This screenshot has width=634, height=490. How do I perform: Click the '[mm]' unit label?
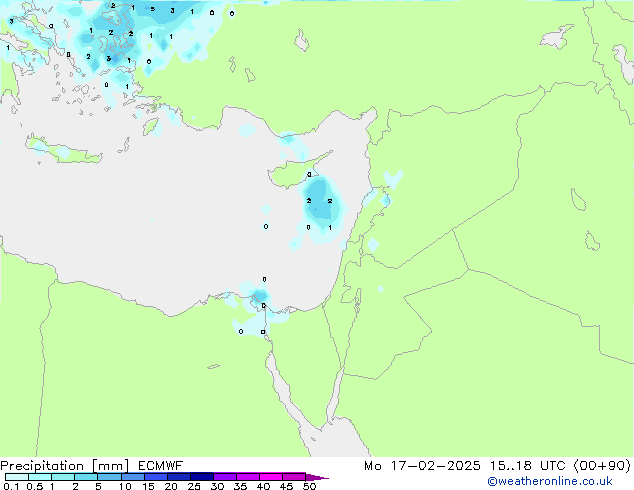(x=110, y=466)
